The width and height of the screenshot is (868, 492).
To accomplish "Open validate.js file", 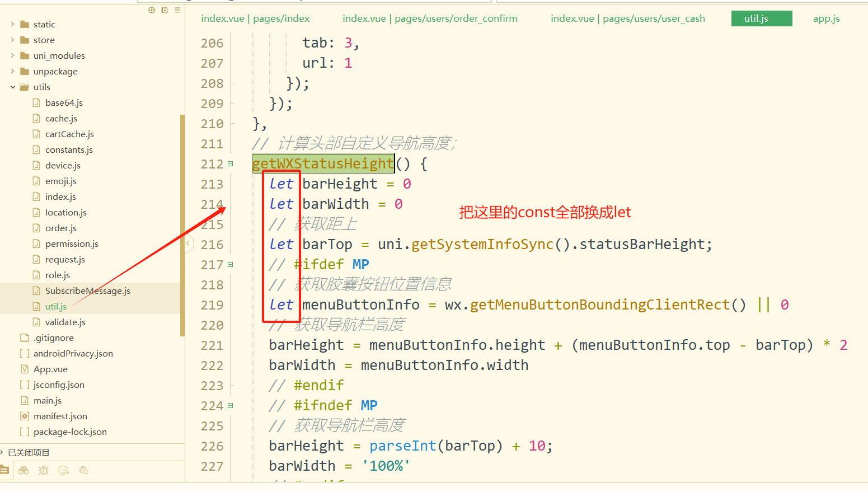I will coord(65,322).
